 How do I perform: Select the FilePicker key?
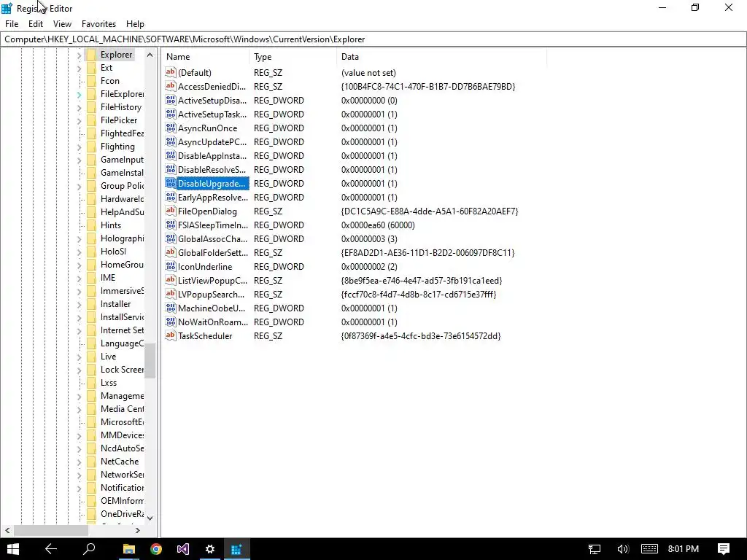click(x=119, y=120)
